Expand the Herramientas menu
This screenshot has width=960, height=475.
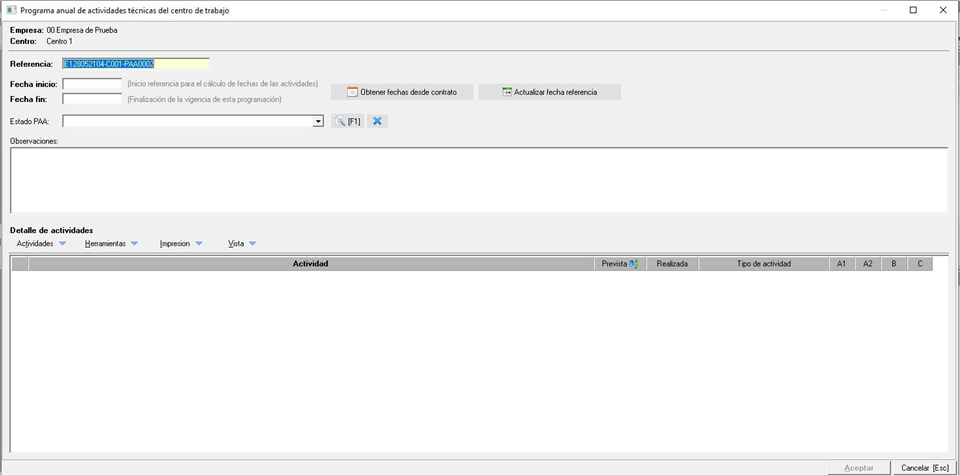point(111,244)
